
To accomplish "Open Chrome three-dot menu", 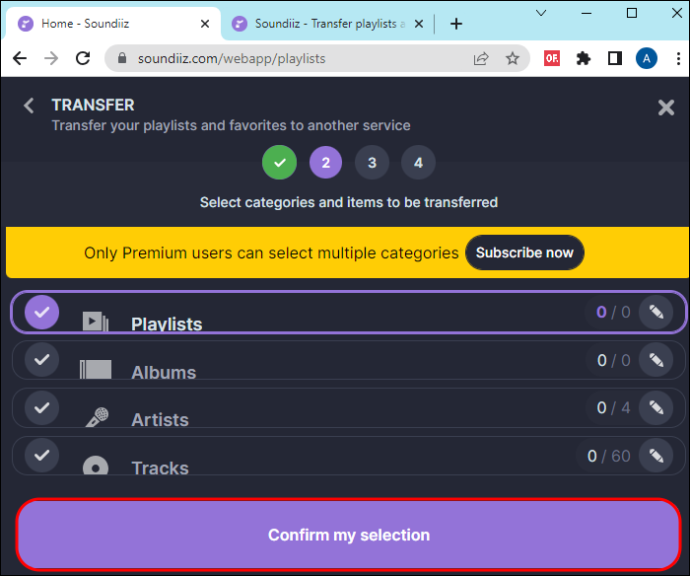I will (678, 58).
